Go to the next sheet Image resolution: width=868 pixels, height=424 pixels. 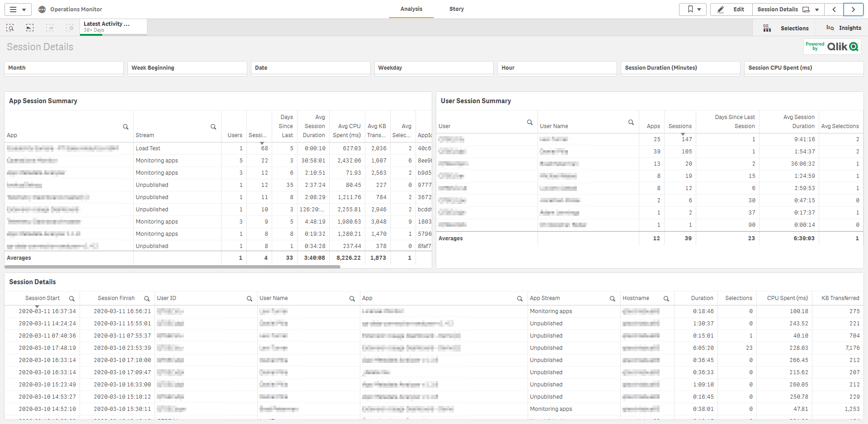[853, 10]
